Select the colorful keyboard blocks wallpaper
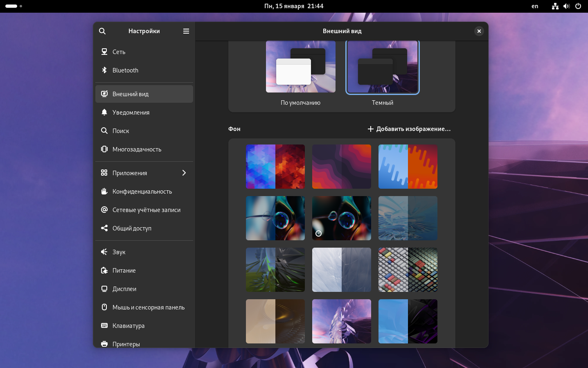 [408, 270]
